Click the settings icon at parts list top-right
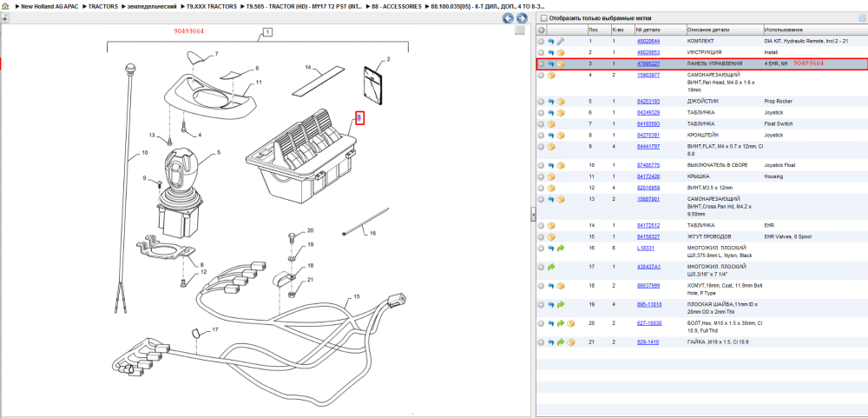Viewport: 868px width, 418px height. (861, 17)
